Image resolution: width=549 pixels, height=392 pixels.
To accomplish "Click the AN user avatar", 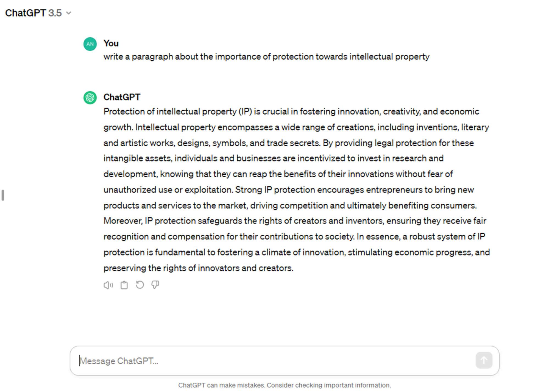I will (90, 44).
